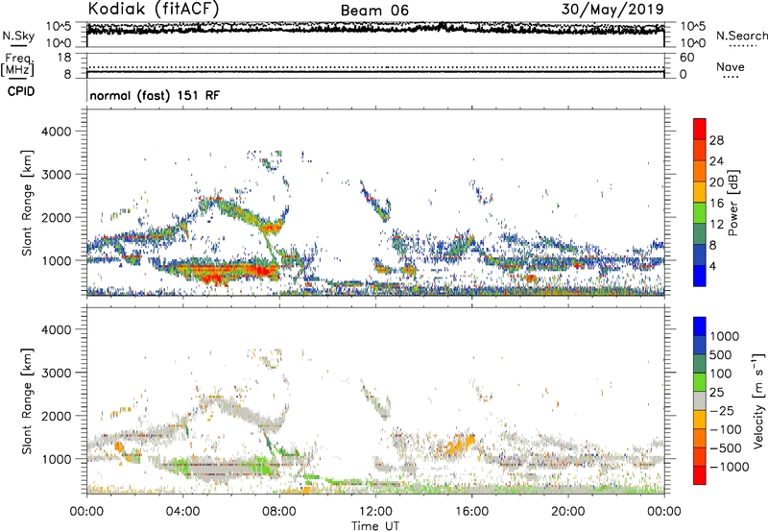Click the 'Freq. [MHz]' axis label
This screenshot has height=532, width=768.
click(17, 64)
